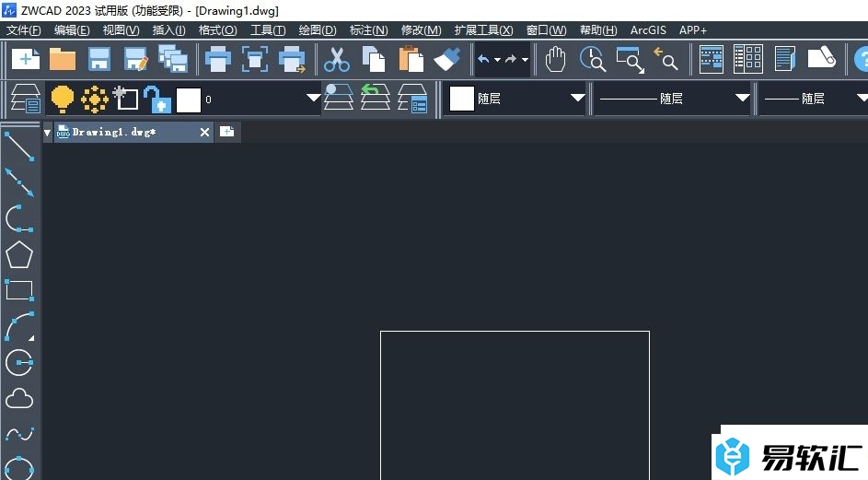Click the publish printer icon with arrow
This screenshot has height=480, width=868.
293,59
